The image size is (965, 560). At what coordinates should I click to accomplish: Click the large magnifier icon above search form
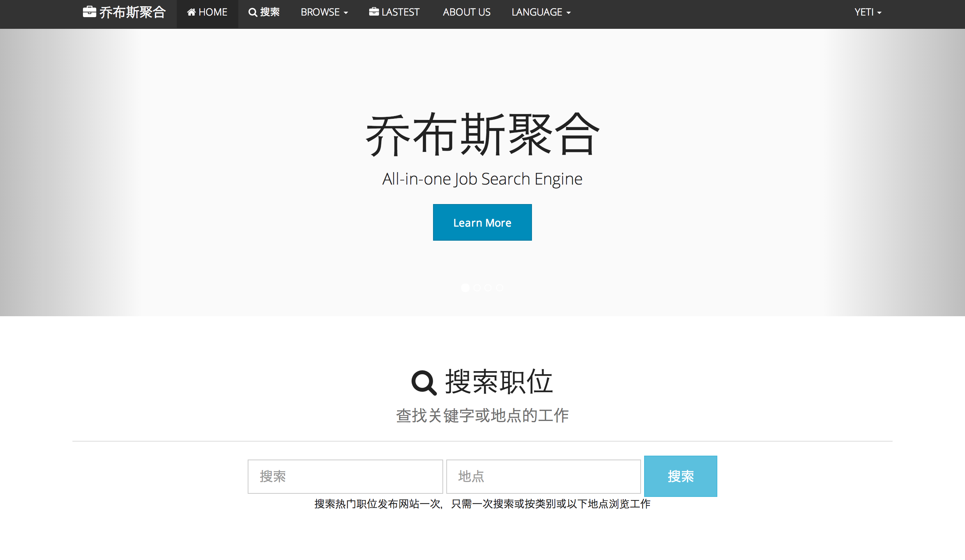[424, 382]
